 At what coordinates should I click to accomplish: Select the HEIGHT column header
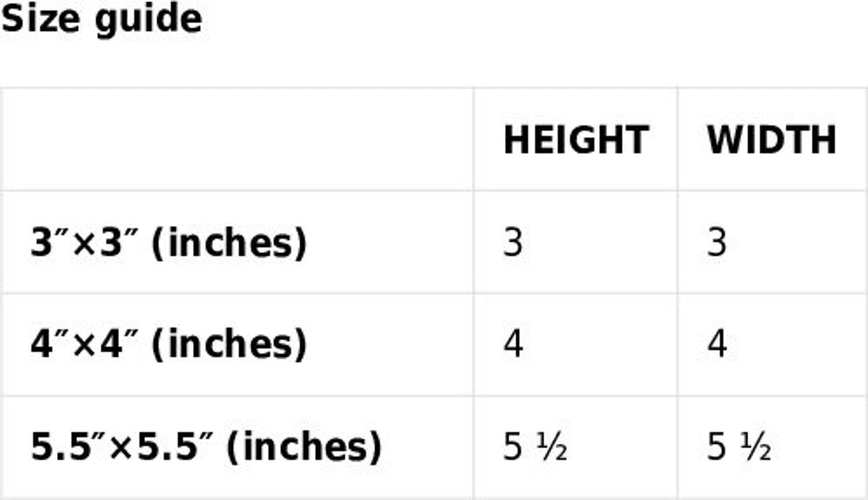click(x=575, y=140)
